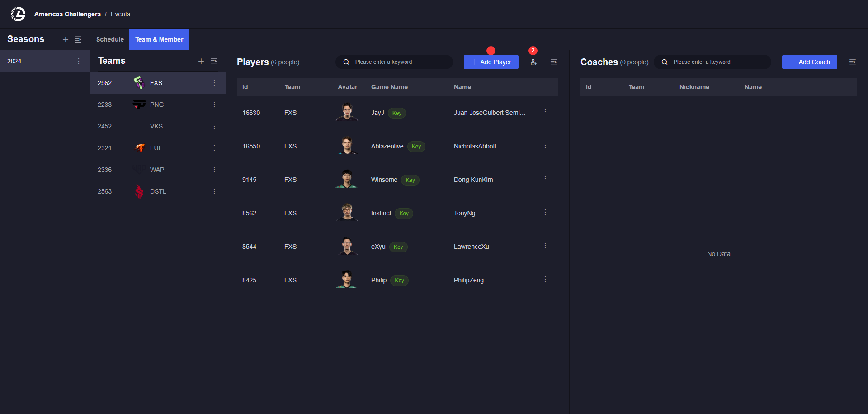Viewport: 868px width, 414px height.
Task: Select the DSTL team in list
Action: pos(158,191)
